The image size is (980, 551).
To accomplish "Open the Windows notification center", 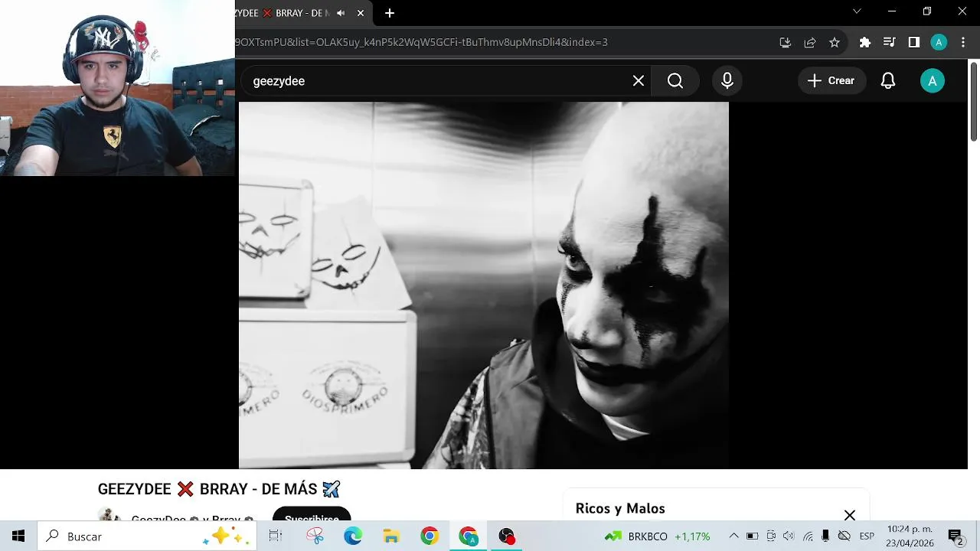I will 955,536.
